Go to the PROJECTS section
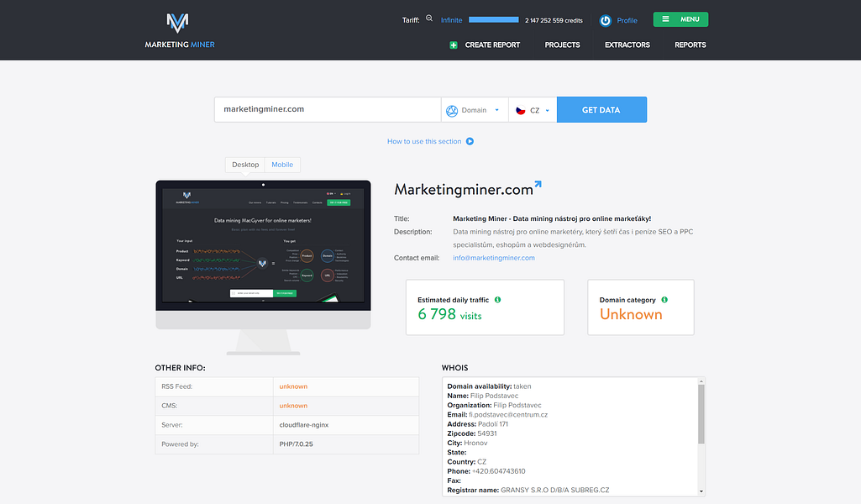The height and width of the screenshot is (504, 861). click(562, 45)
